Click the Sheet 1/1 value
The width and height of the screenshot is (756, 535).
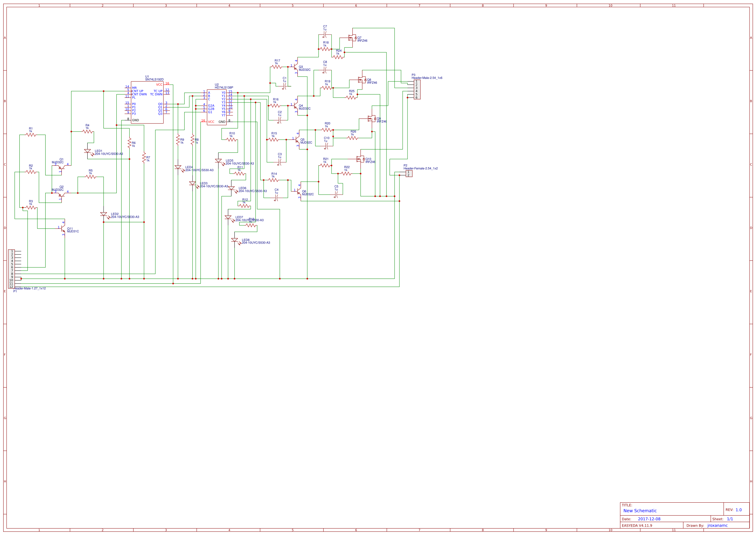(x=730, y=519)
